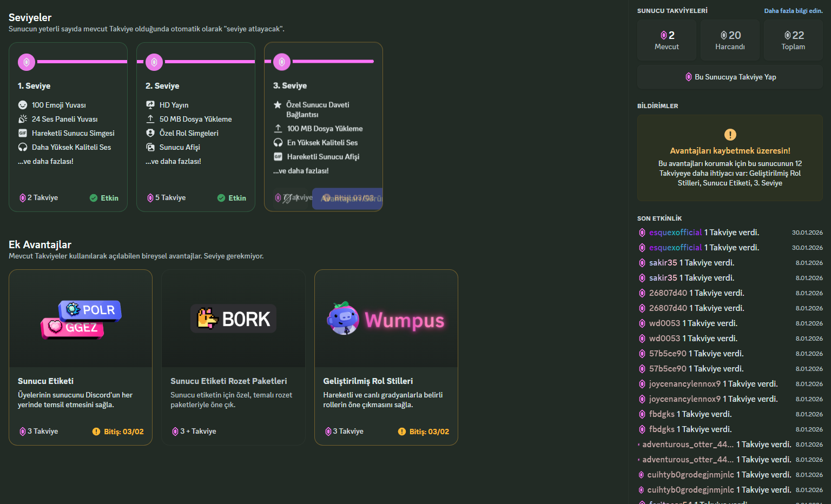The width and height of the screenshot is (831, 504).
Task: Click the ...ve daha fazlası! text in 3. Seviye
Action: (301, 171)
